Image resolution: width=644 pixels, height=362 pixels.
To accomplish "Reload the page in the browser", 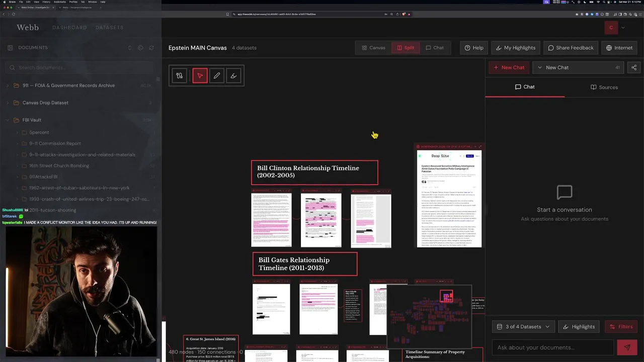I will click(x=13, y=14).
